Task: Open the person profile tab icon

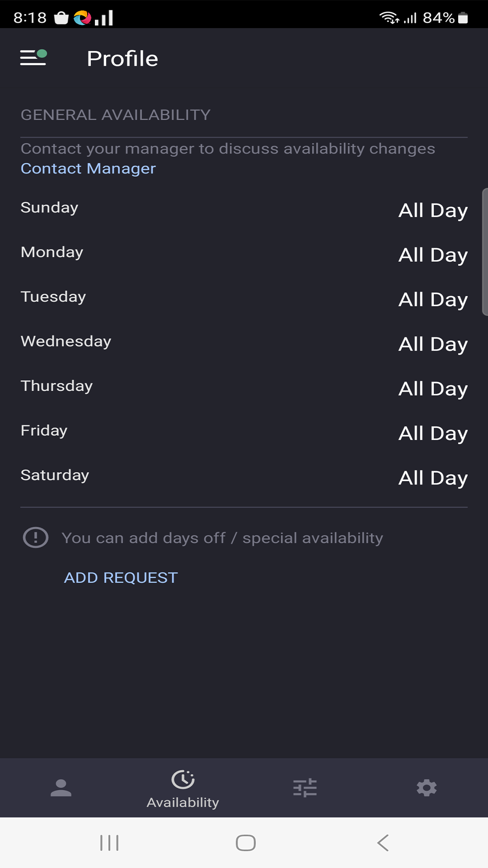Action: click(x=61, y=788)
